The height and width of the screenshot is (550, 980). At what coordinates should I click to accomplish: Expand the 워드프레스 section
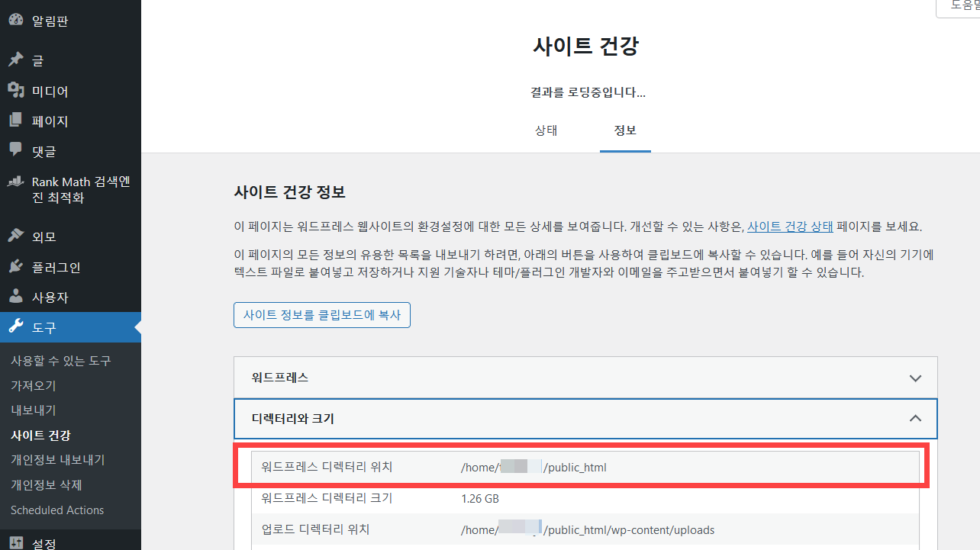pyautogui.click(x=915, y=377)
